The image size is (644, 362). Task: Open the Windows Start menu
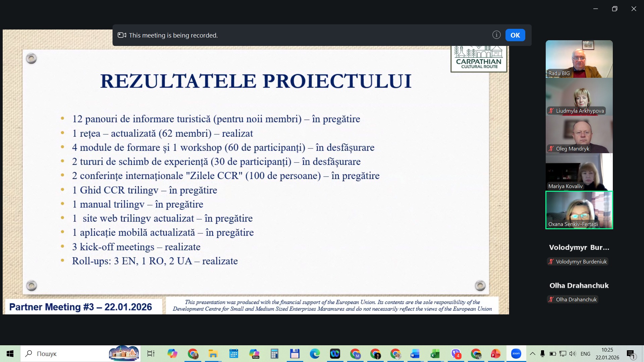pyautogui.click(x=10, y=354)
